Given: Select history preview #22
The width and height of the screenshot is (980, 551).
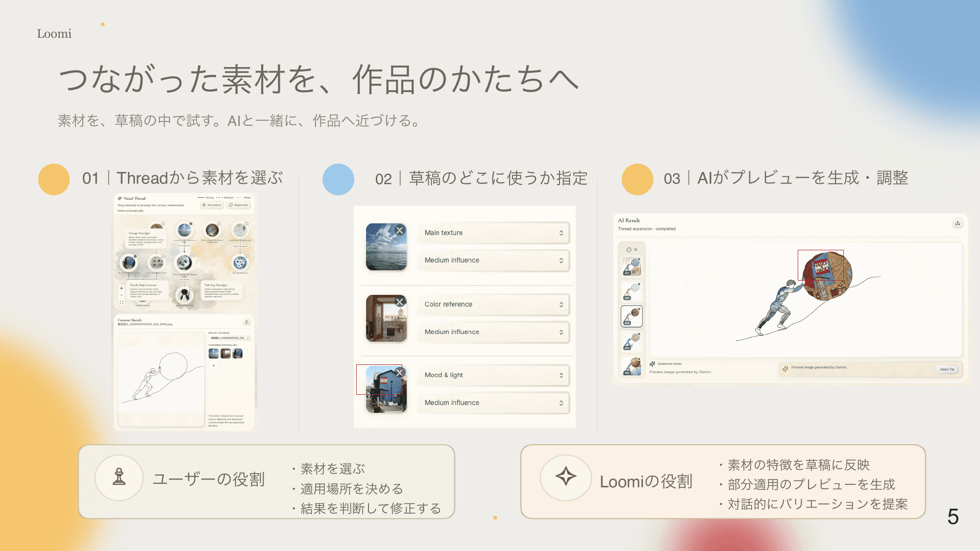Looking at the screenshot, I should click(632, 366).
